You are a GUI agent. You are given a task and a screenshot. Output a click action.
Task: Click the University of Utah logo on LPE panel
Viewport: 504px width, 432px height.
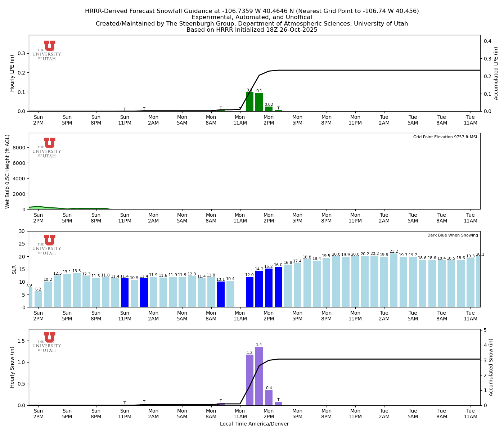47,50
